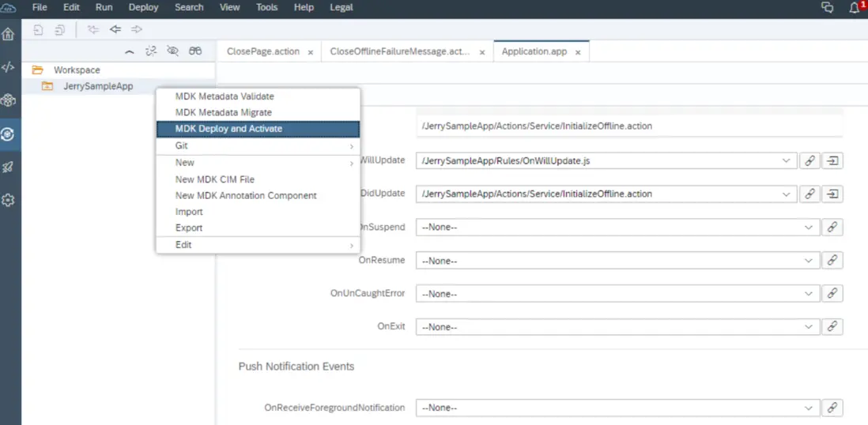Expand the Git submenu in context menu
Image resolution: width=868 pixels, height=425 pixels.
(258, 145)
